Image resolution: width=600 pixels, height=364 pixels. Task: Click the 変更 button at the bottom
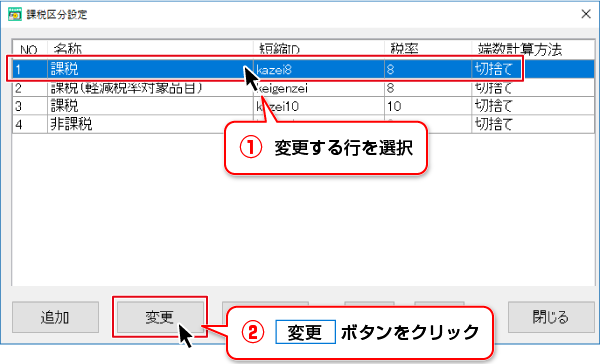pos(160,317)
